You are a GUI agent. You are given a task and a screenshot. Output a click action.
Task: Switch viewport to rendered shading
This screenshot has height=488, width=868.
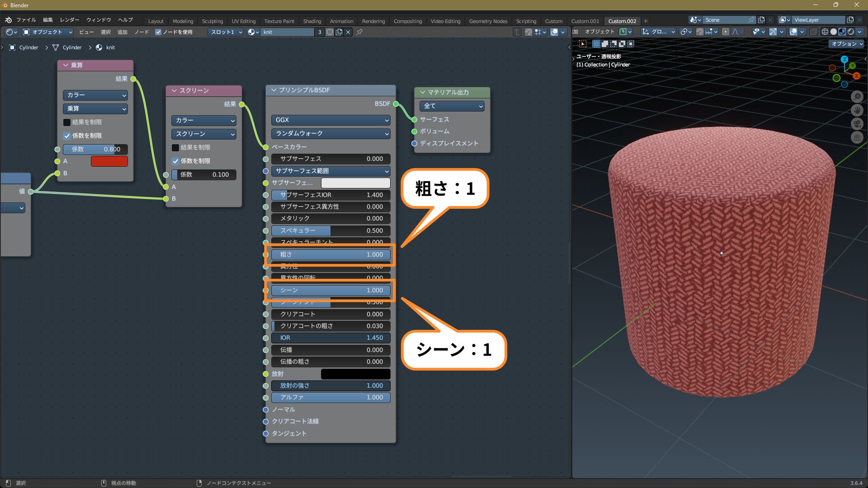pyautogui.click(x=851, y=32)
